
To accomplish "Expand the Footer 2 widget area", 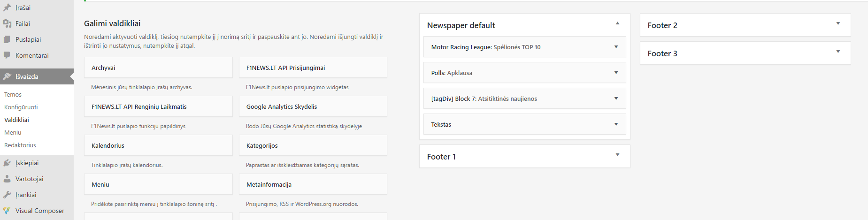I will tap(838, 23).
